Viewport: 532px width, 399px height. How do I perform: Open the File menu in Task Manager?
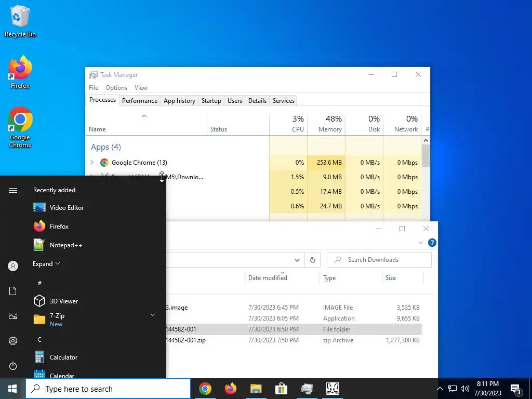click(x=94, y=87)
